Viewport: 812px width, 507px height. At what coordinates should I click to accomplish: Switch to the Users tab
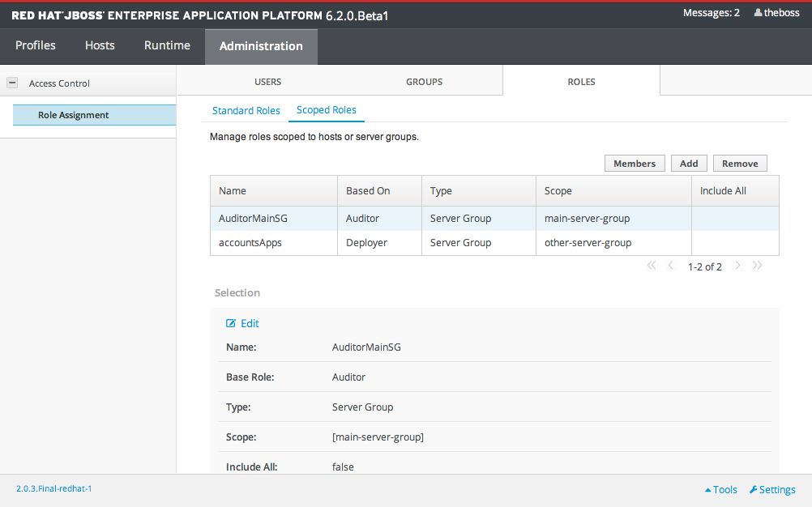point(267,82)
